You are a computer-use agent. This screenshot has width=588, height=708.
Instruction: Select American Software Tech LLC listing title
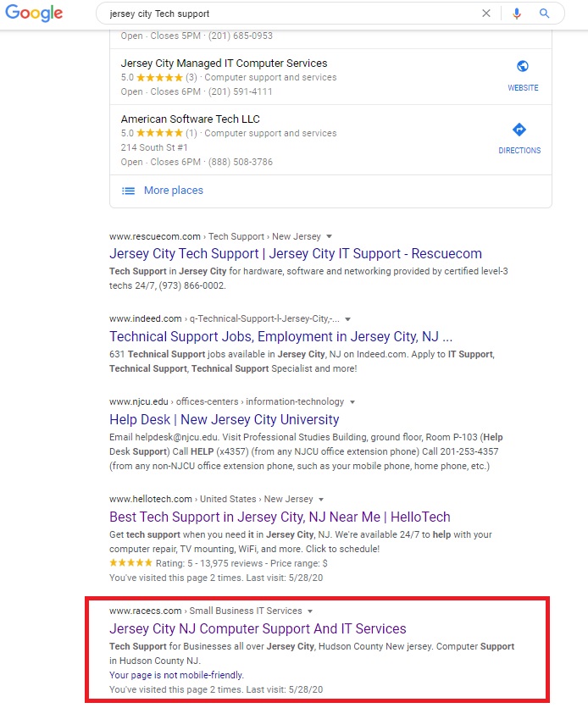click(190, 119)
